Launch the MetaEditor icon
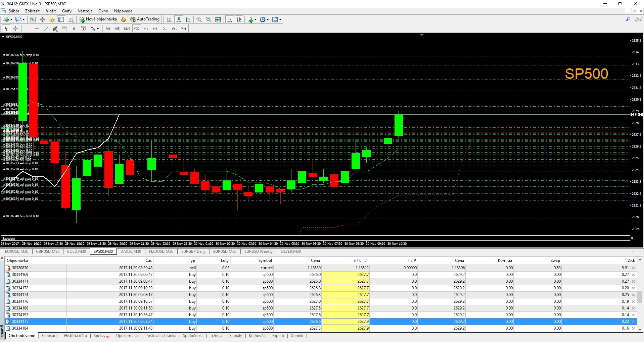Image resolution: width=644 pixels, height=342 pixels. (x=124, y=19)
